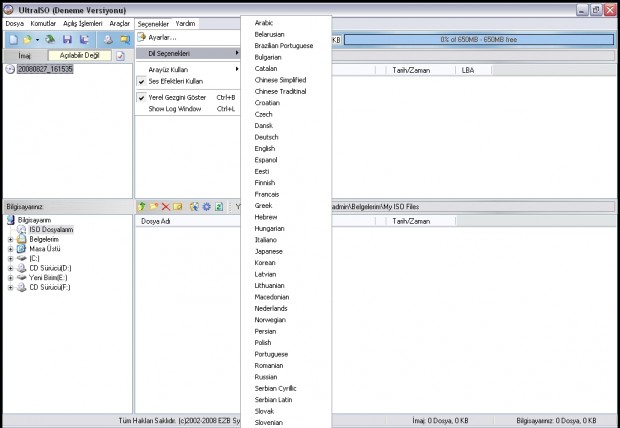Click the disc capacity 0% of 650MB bar
This screenshot has height=428, width=620.
[479, 40]
